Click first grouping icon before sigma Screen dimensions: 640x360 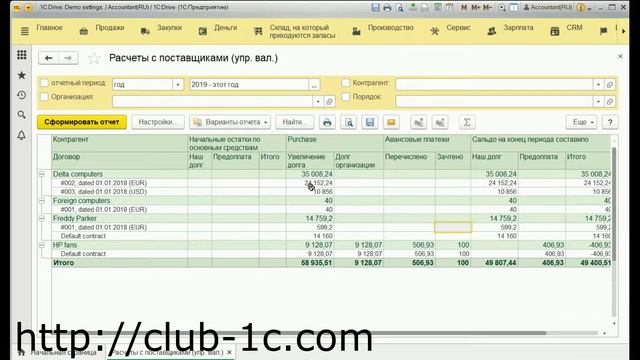[418, 122]
